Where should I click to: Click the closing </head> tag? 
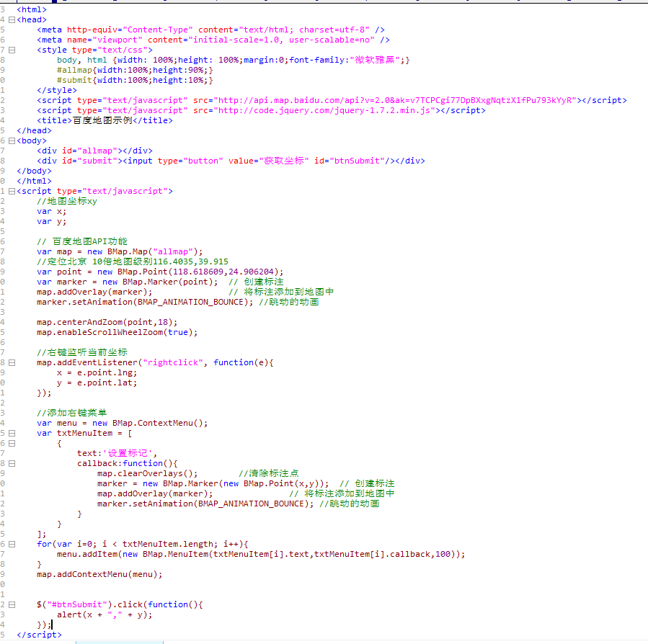[35, 130]
